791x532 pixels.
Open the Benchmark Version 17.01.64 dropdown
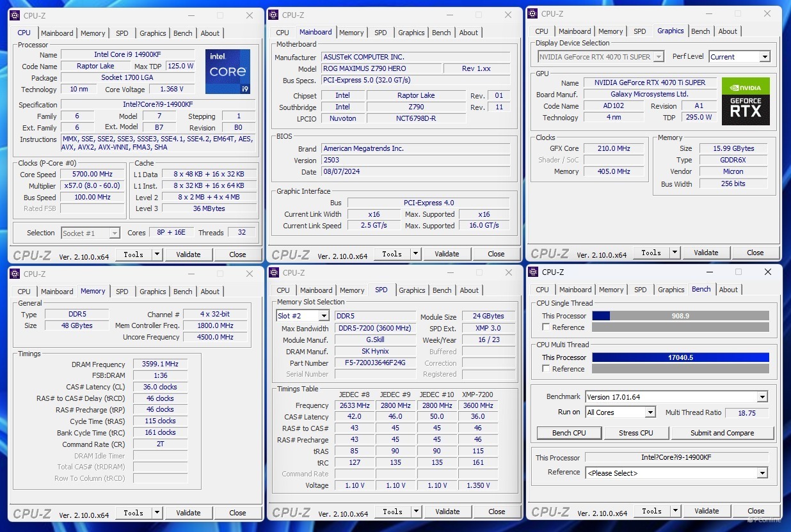(x=762, y=397)
